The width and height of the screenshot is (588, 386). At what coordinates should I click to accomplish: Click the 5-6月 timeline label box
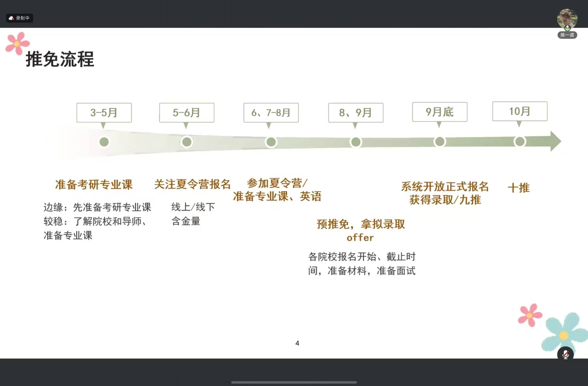pos(187,113)
